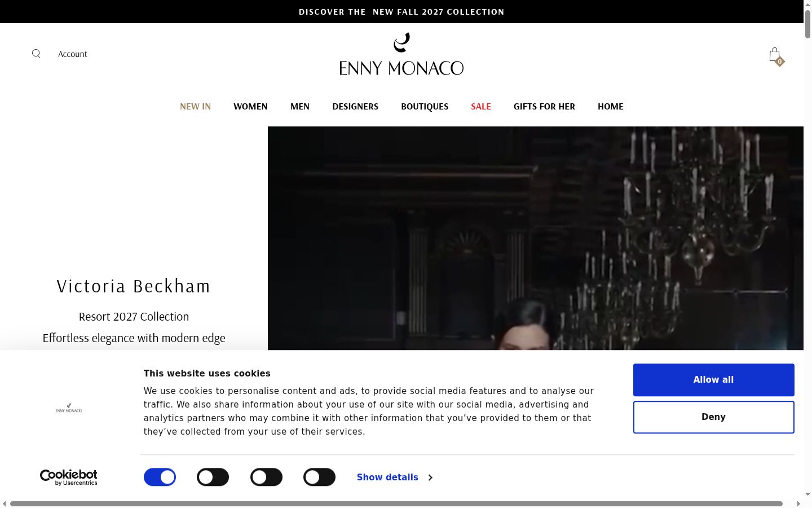Click the vertical scrollbar thumb

point(807,23)
